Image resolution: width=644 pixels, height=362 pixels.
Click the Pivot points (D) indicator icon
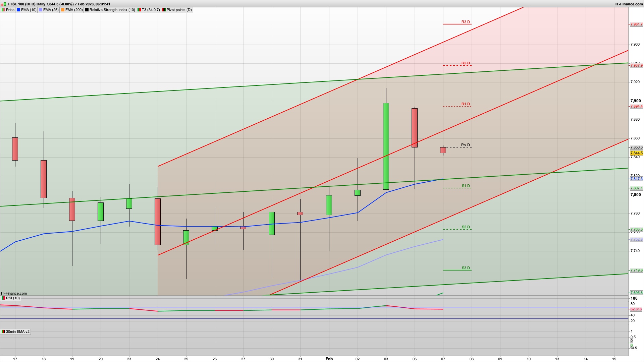(x=164, y=10)
